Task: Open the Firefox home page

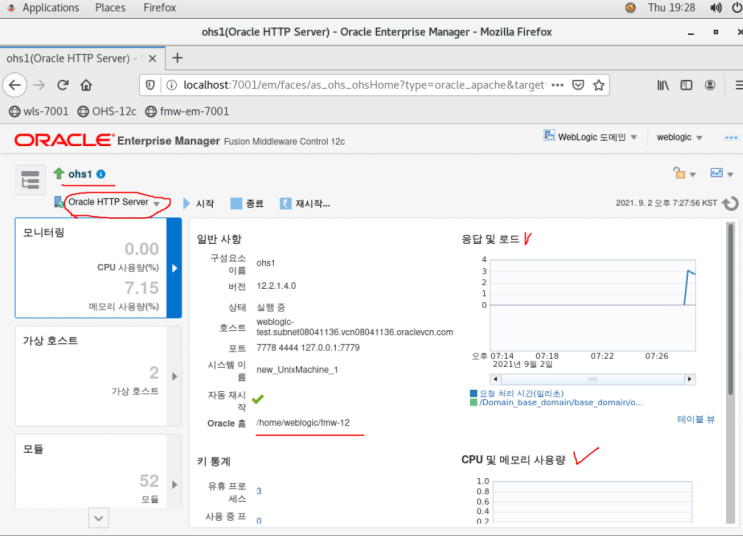Action: (86, 85)
